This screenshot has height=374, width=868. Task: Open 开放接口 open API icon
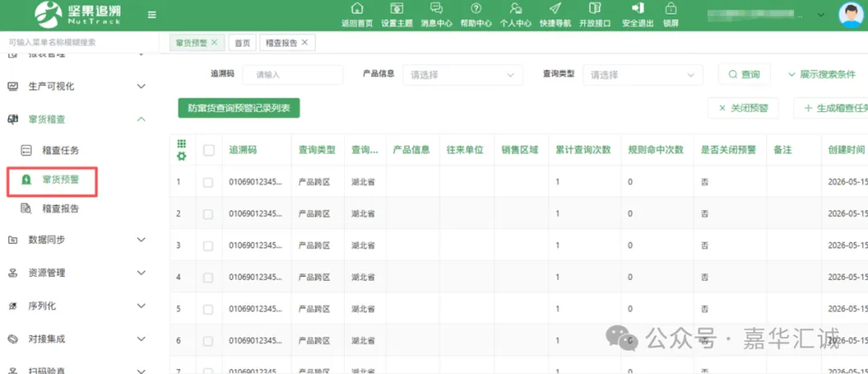(x=595, y=8)
